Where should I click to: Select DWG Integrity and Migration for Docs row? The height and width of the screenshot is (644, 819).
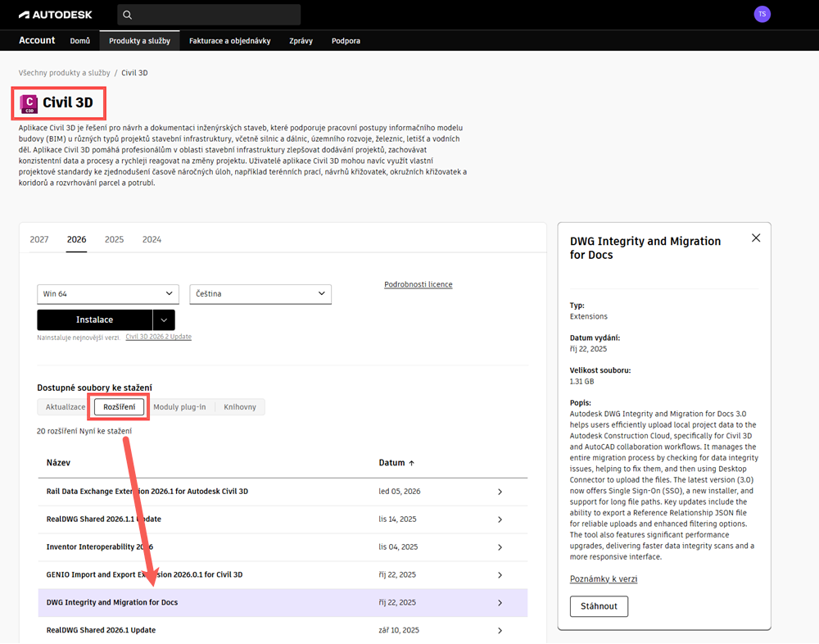283,603
